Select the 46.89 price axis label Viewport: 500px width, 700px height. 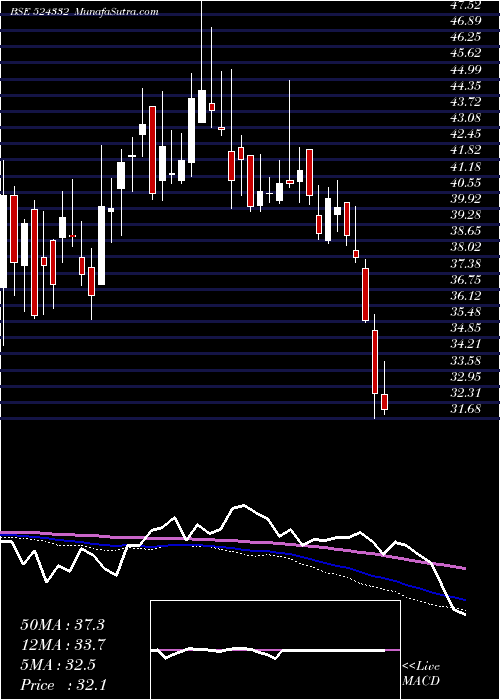tap(466, 21)
